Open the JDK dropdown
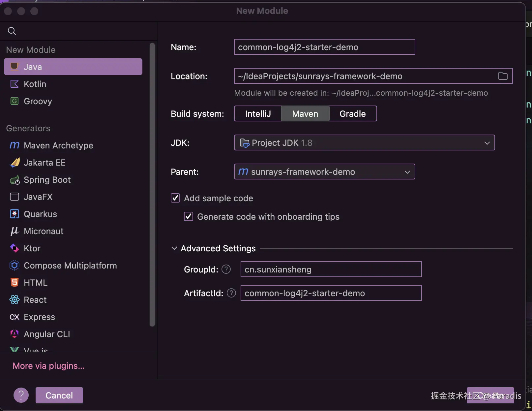Screen dimensions: 532x411 (x=487, y=143)
